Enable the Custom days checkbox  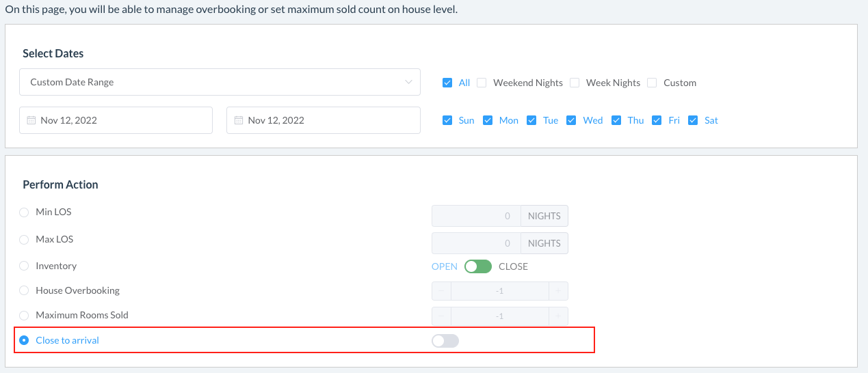pyautogui.click(x=652, y=83)
